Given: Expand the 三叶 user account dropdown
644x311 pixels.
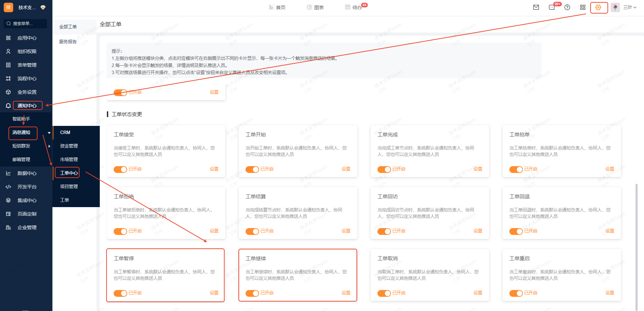Looking at the screenshot, I should pos(630,7).
